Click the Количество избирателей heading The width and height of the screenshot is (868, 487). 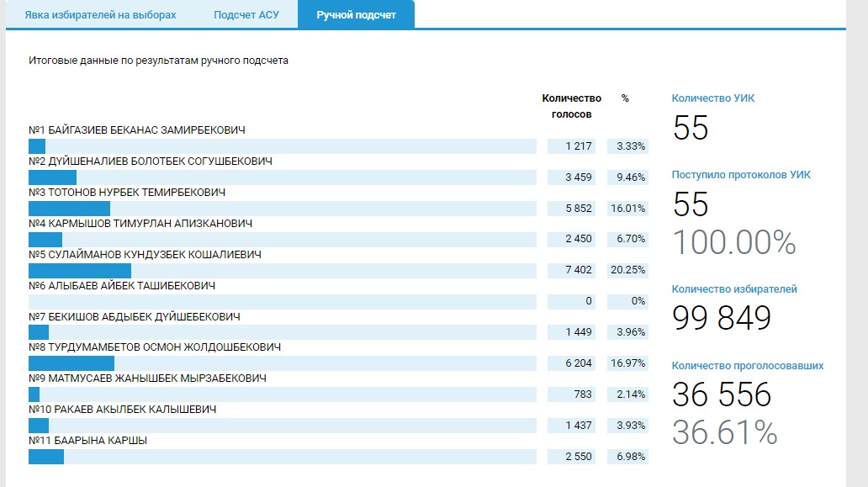point(734,289)
